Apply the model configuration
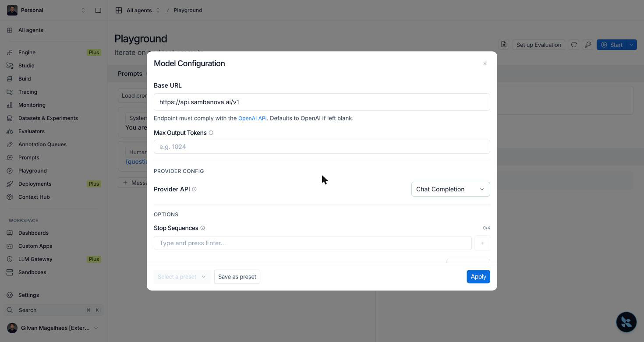 [478, 277]
